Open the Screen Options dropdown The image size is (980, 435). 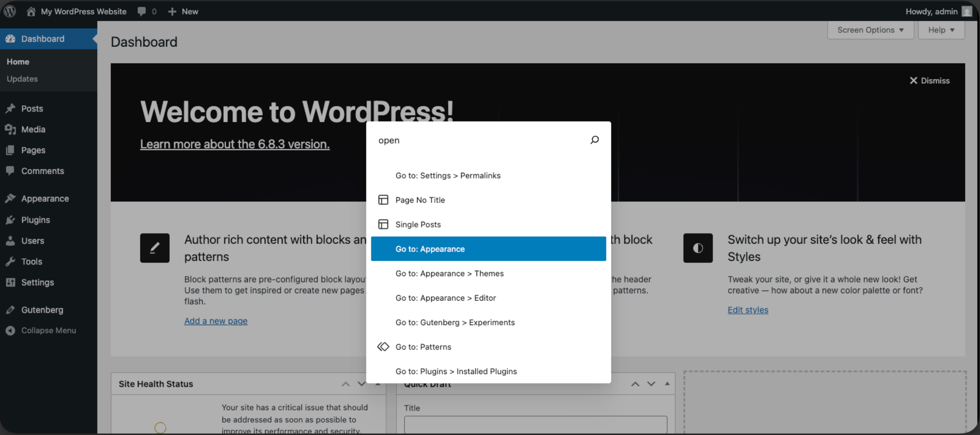pyautogui.click(x=870, y=29)
